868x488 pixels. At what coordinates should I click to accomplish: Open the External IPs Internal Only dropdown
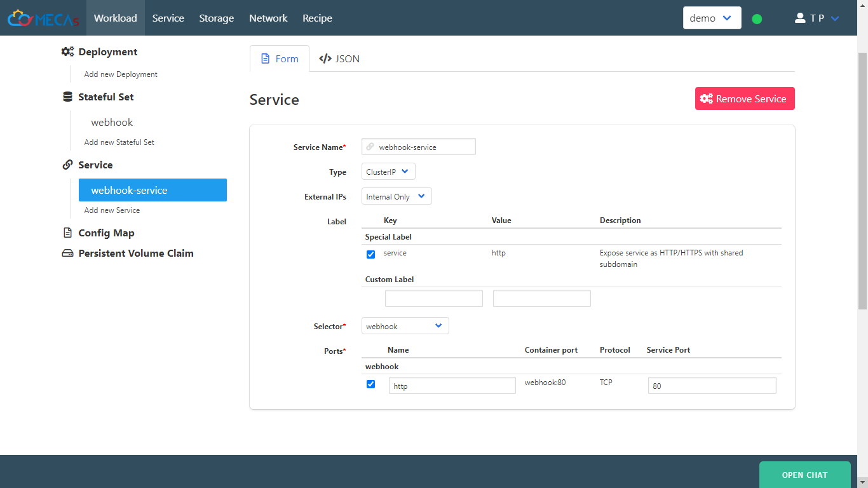click(397, 196)
